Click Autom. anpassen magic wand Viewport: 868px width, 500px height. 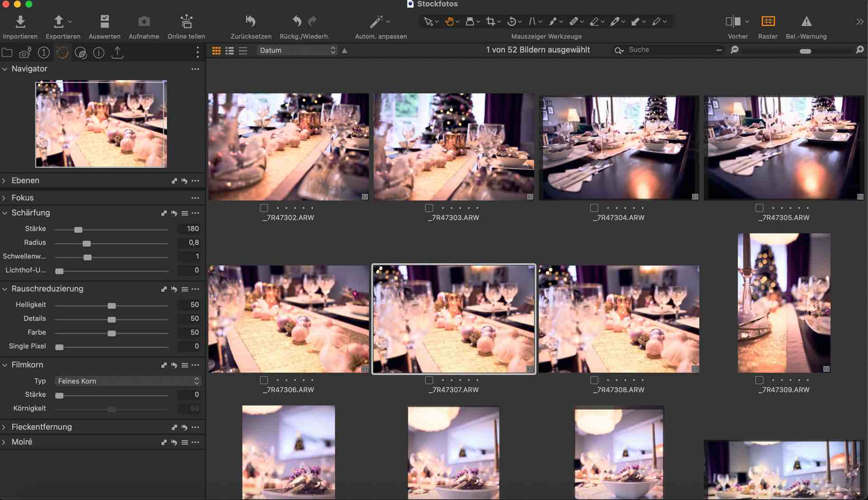[x=376, y=21]
